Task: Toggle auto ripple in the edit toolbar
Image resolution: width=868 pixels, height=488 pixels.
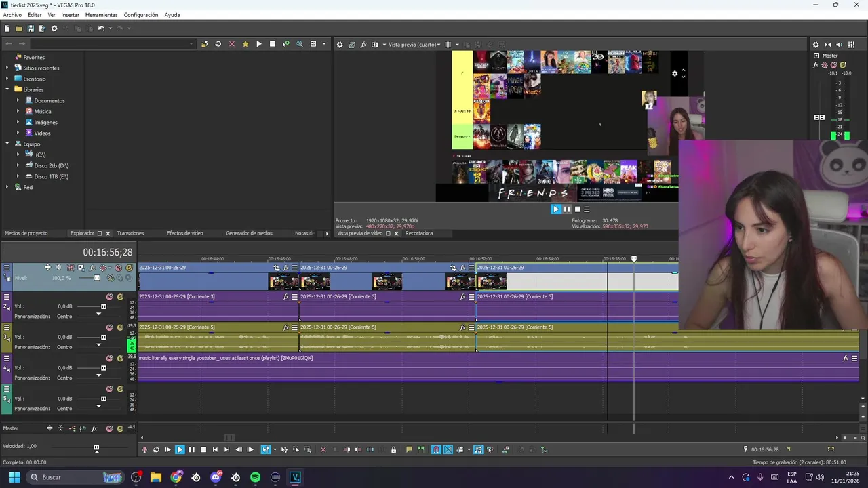Action: [x=460, y=449]
